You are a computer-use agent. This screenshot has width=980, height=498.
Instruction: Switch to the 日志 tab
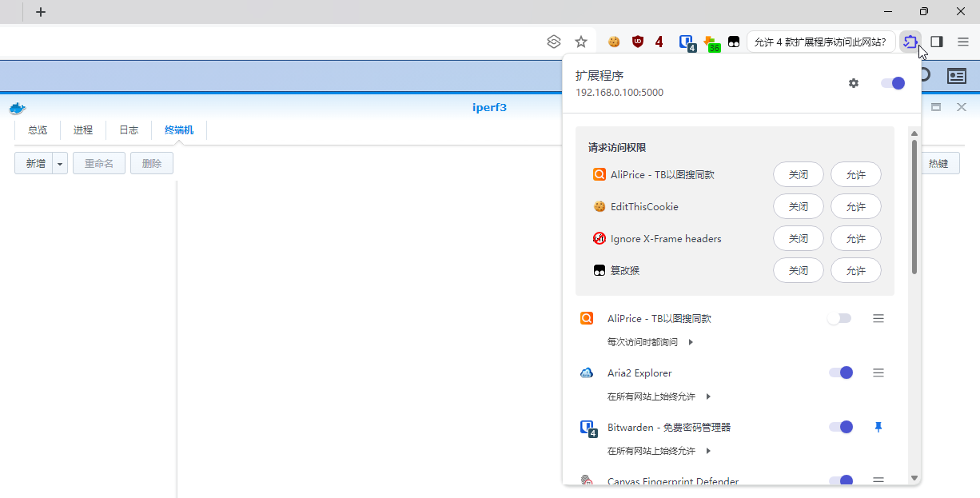tap(129, 130)
